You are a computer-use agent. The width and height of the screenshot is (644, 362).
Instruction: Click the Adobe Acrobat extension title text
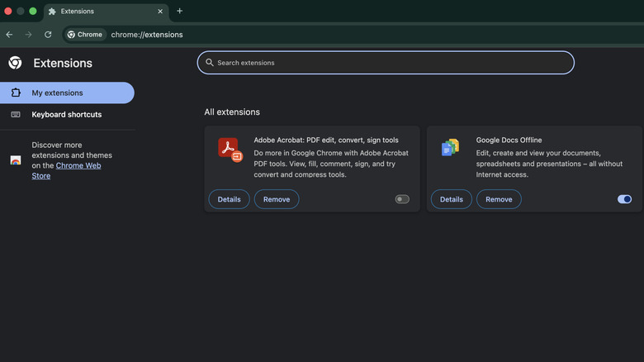tap(326, 140)
